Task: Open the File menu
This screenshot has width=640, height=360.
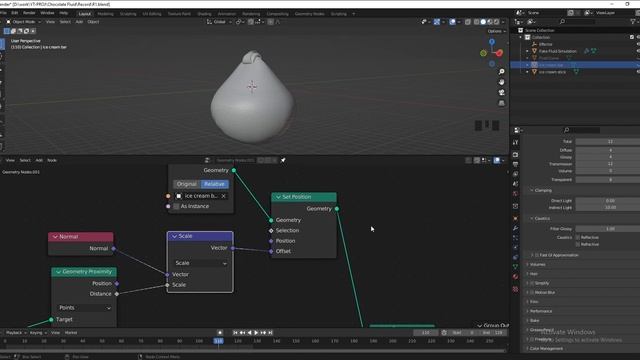Action: 3,13
